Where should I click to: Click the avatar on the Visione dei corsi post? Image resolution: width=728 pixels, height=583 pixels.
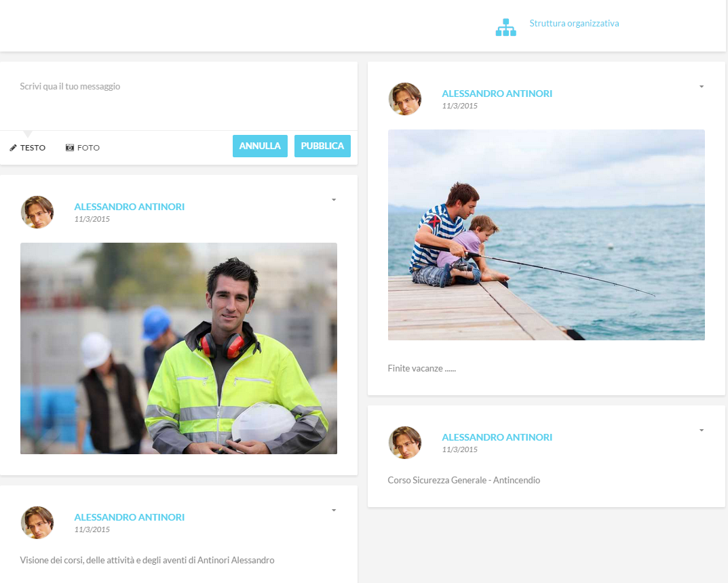(x=37, y=523)
